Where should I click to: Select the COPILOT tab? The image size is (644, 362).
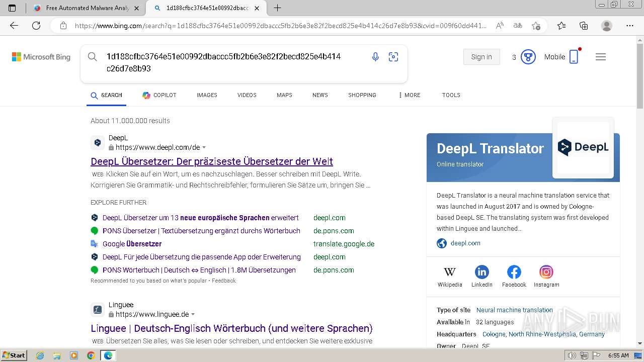point(159,95)
